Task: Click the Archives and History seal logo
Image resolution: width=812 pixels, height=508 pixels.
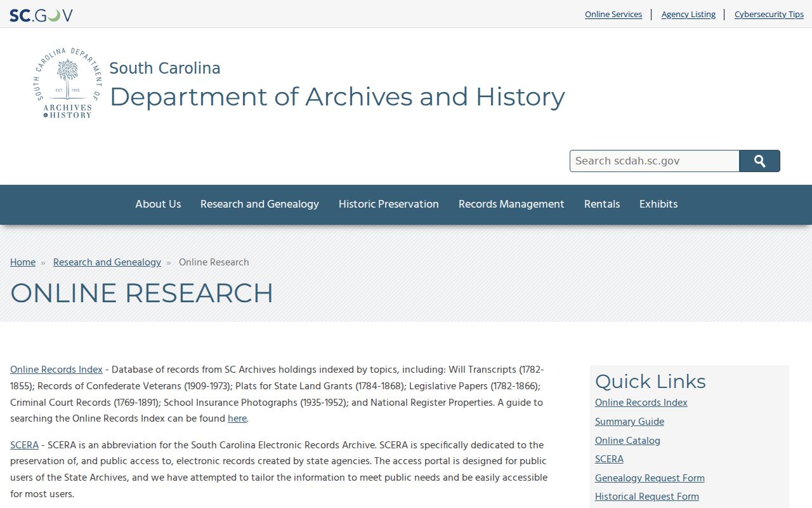Action: point(67,83)
